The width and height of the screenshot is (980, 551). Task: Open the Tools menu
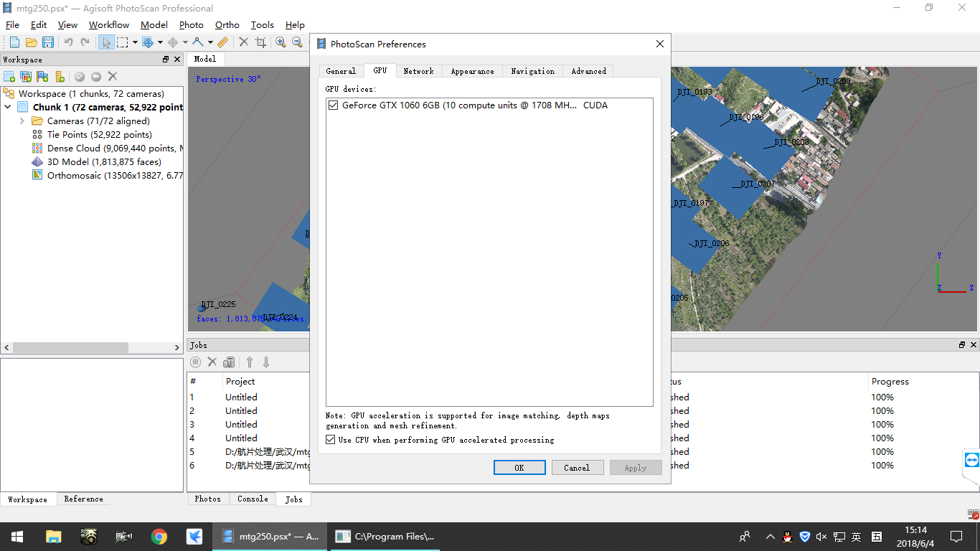point(263,24)
